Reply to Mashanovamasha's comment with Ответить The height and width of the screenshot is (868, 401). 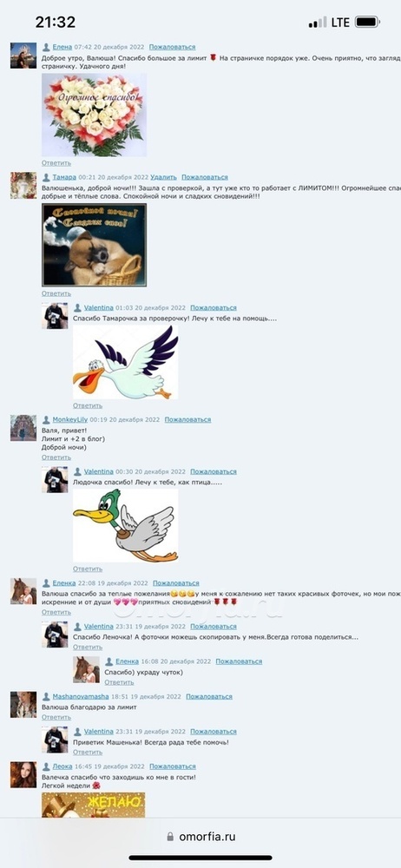[x=56, y=718]
